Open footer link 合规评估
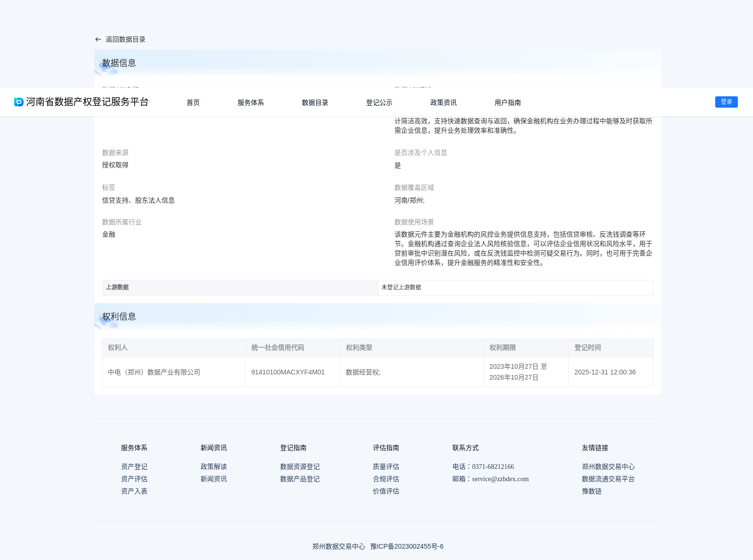The width and height of the screenshot is (753, 560). coord(386,479)
